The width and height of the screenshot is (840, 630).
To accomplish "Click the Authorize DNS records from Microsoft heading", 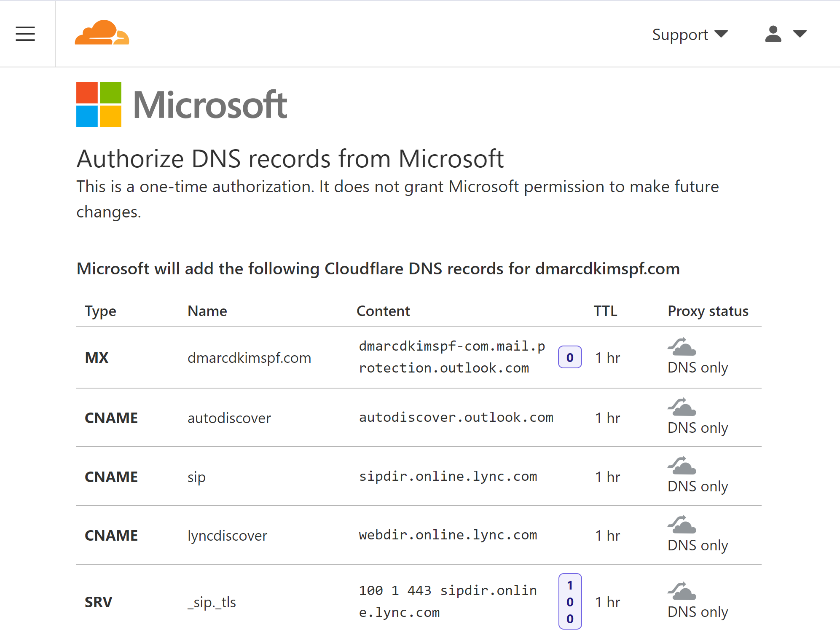I will 290,159.
